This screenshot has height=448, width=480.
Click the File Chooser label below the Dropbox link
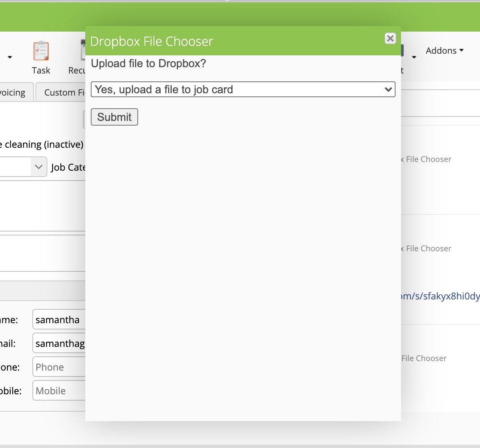pyautogui.click(x=424, y=358)
